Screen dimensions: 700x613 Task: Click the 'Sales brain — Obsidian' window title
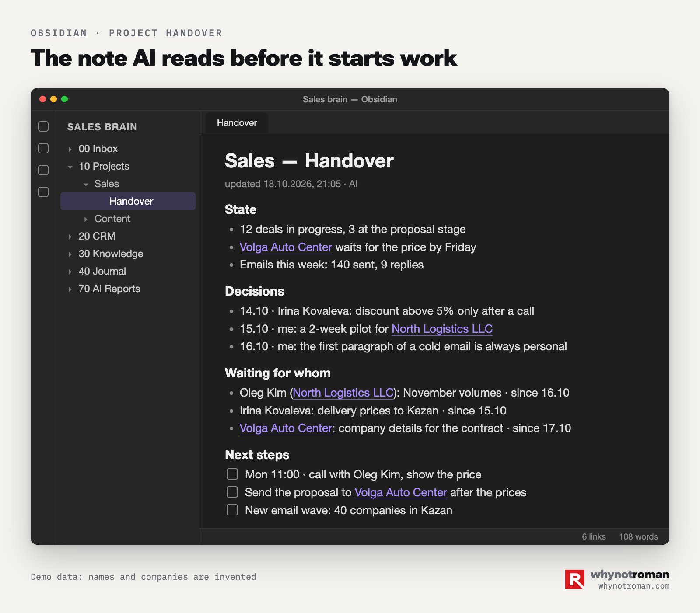pyautogui.click(x=350, y=99)
